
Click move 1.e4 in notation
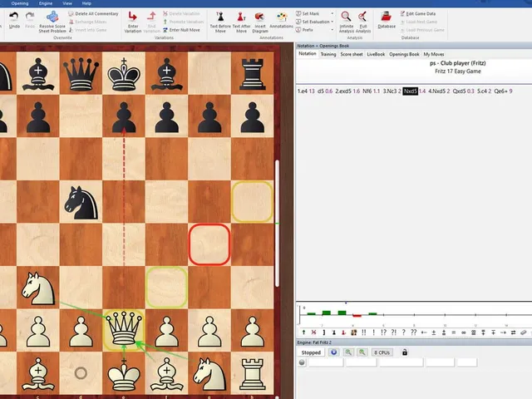click(x=302, y=91)
